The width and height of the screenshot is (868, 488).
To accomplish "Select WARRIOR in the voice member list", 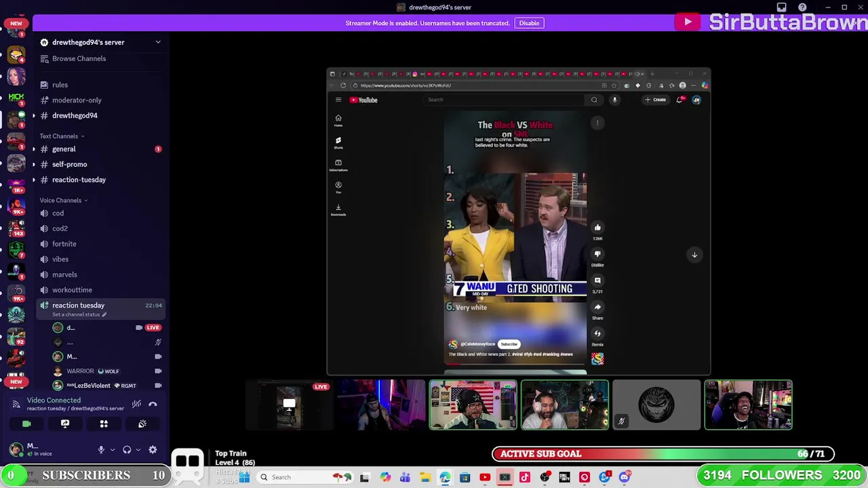I will pos(107,371).
